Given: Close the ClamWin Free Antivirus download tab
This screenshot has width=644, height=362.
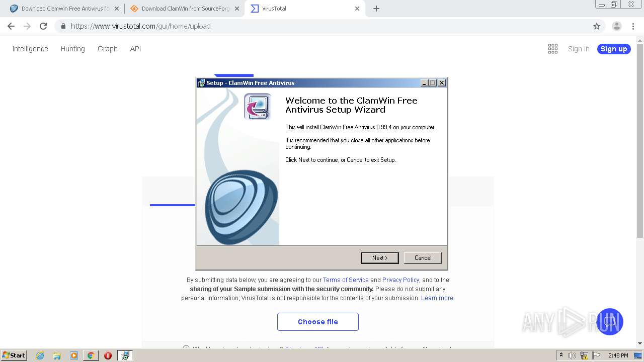Looking at the screenshot, I should (x=117, y=9).
